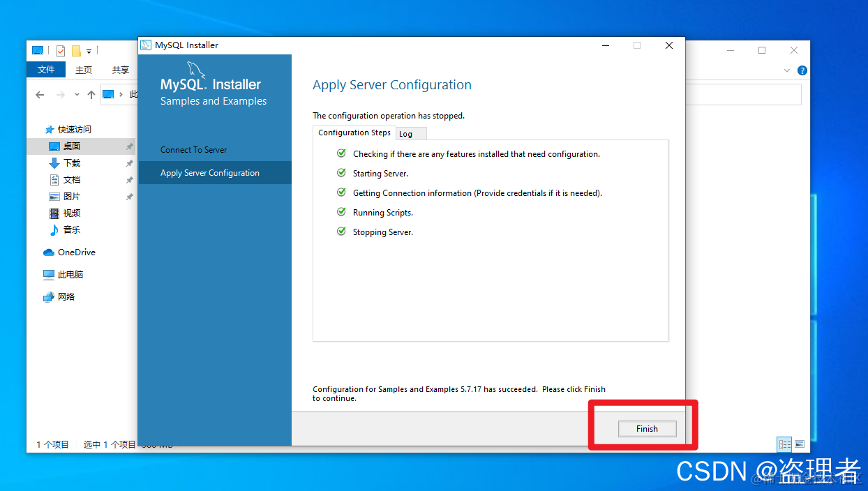Screen dimensions: 868x491
Task: Switch Explorer to details view
Action: [x=785, y=444]
